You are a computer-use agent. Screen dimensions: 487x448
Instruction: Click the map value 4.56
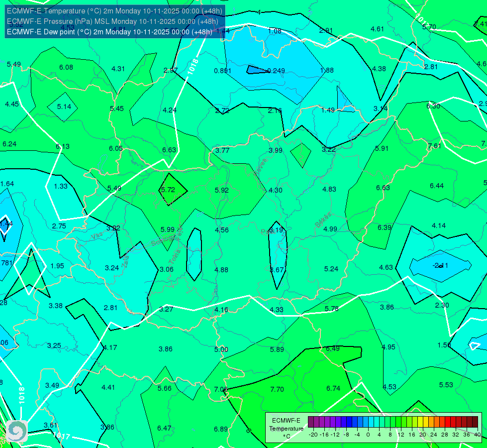coord(222,230)
